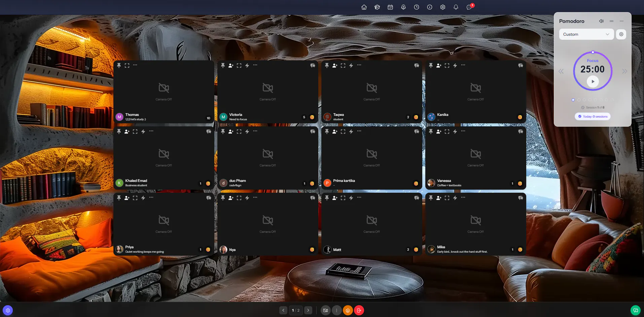The width and height of the screenshot is (644, 317).
Task: Go to the previous participants page
Action: click(x=283, y=310)
